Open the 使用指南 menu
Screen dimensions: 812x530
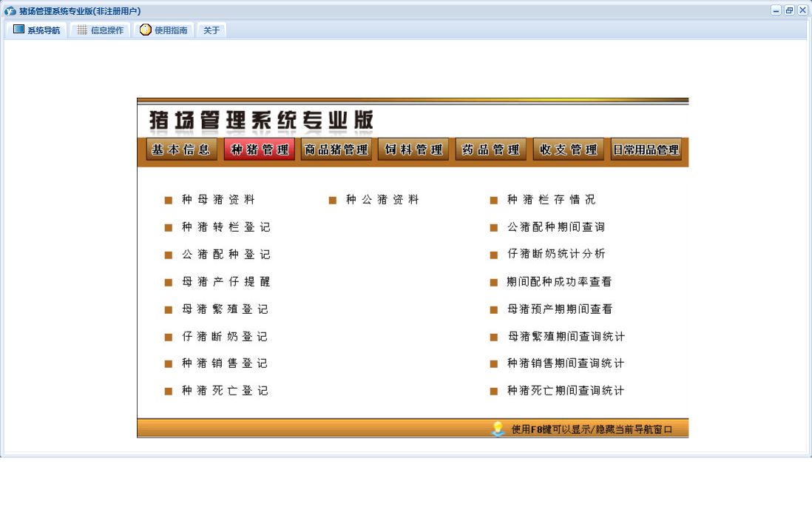tap(163, 30)
